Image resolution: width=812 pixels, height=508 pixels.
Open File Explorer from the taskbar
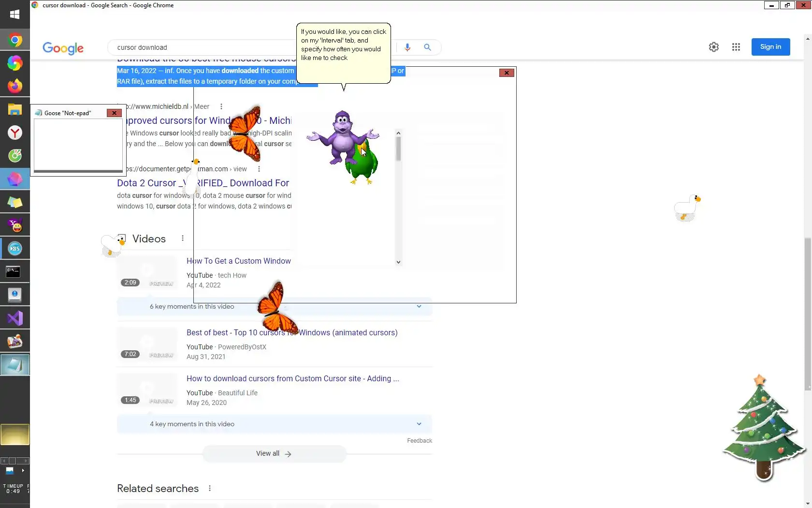pos(14,109)
